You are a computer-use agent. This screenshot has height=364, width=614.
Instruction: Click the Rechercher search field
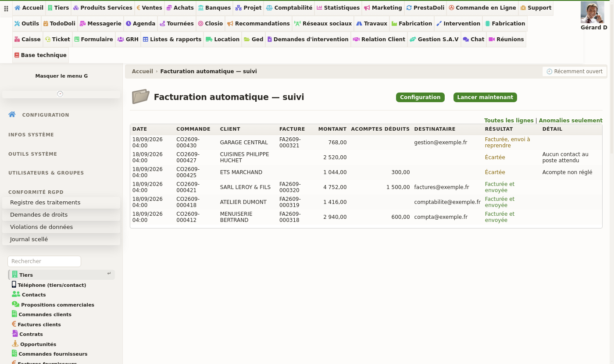tap(44, 261)
